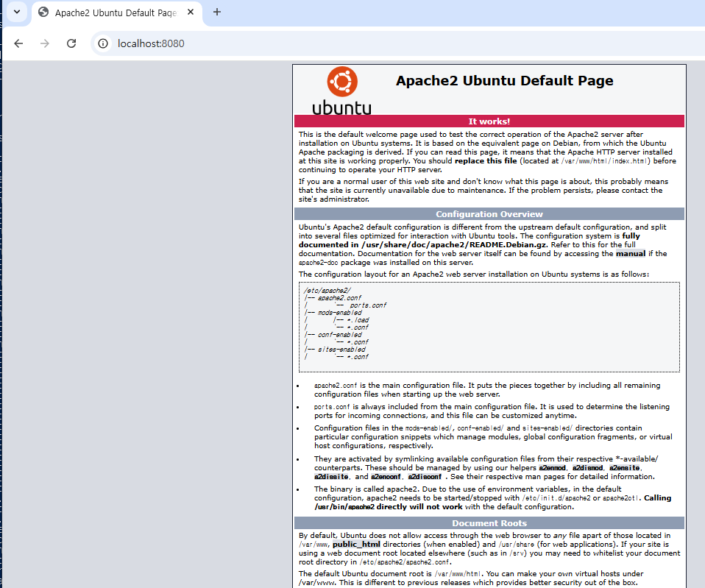Screen dimensions: 705x588
Task: Click the apache2-doc package name
Action: pyautogui.click(x=318, y=263)
